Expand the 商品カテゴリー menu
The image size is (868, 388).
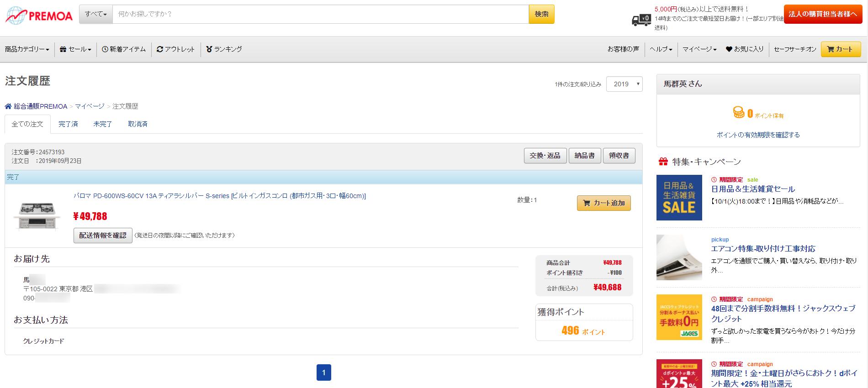click(x=27, y=49)
